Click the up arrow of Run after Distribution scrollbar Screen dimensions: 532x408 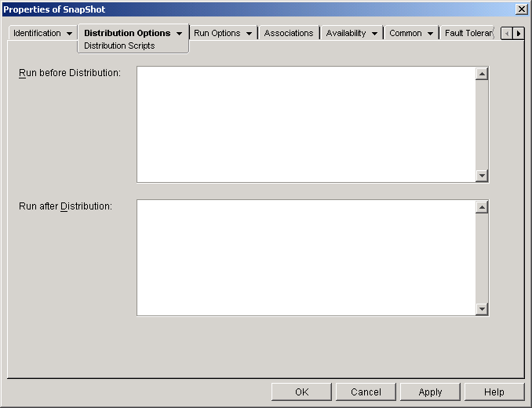tap(482, 207)
